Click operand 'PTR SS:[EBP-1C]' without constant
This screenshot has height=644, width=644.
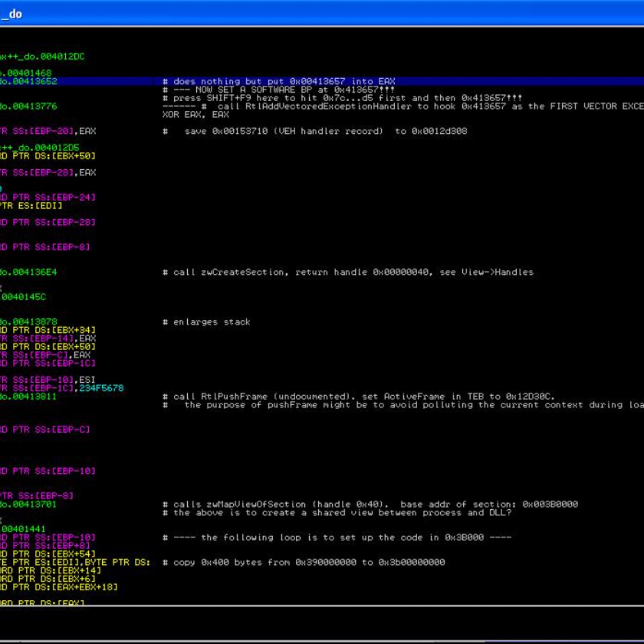(54, 363)
